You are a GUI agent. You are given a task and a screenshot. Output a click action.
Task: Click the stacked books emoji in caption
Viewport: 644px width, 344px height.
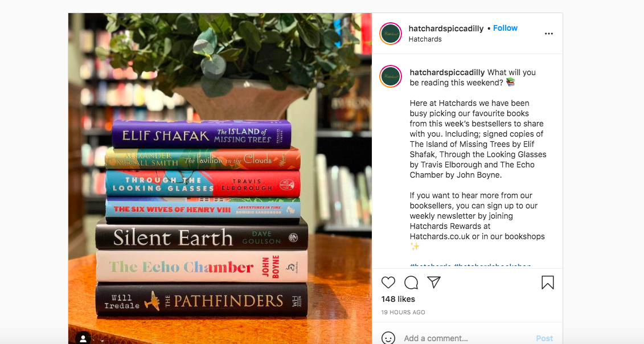tap(510, 82)
